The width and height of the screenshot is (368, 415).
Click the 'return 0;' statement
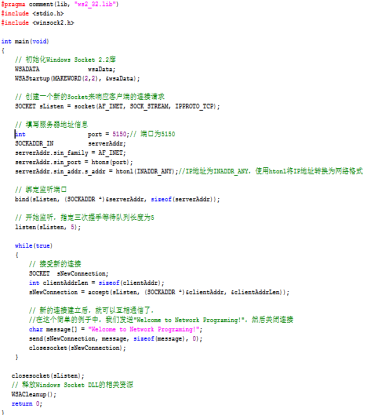tap(27, 403)
